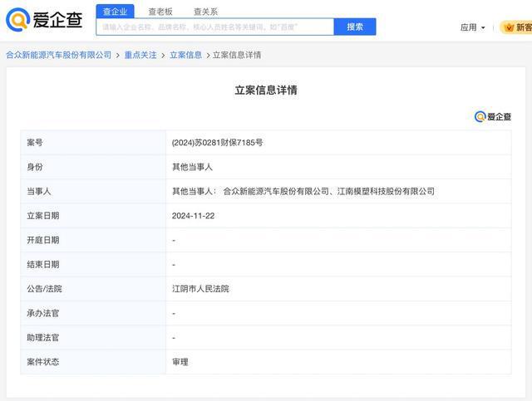The height and width of the screenshot is (401, 532).
Task: Open 合众新能源汽车股份有限公司 breadcrumb link
Action: click(x=59, y=55)
